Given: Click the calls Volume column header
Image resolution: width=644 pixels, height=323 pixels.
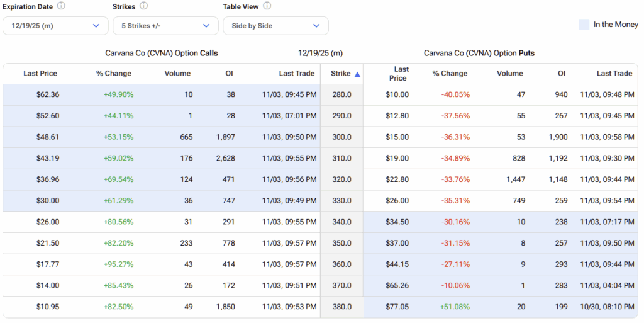Looking at the screenshot, I should (x=177, y=74).
